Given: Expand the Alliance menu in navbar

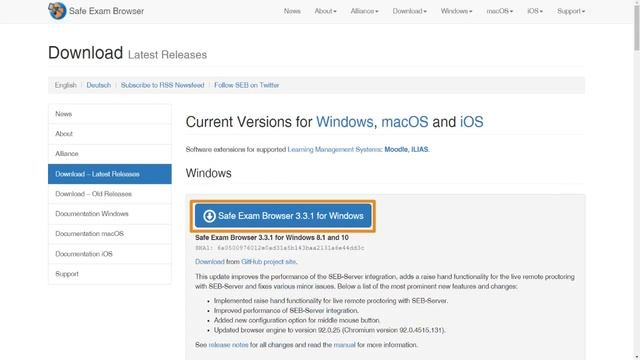Looking at the screenshot, I should point(364,11).
